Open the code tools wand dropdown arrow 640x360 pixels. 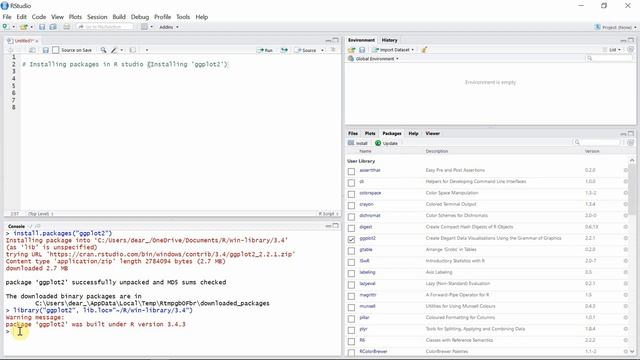pos(122,50)
